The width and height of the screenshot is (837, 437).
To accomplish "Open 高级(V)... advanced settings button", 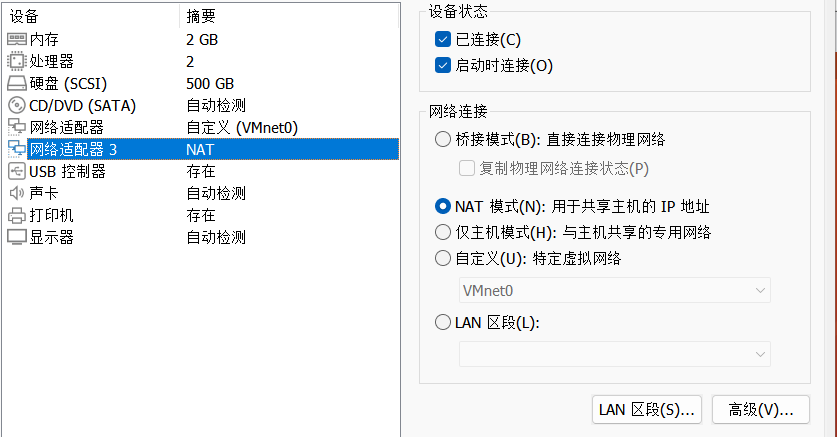I will click(x=761, y=409).
